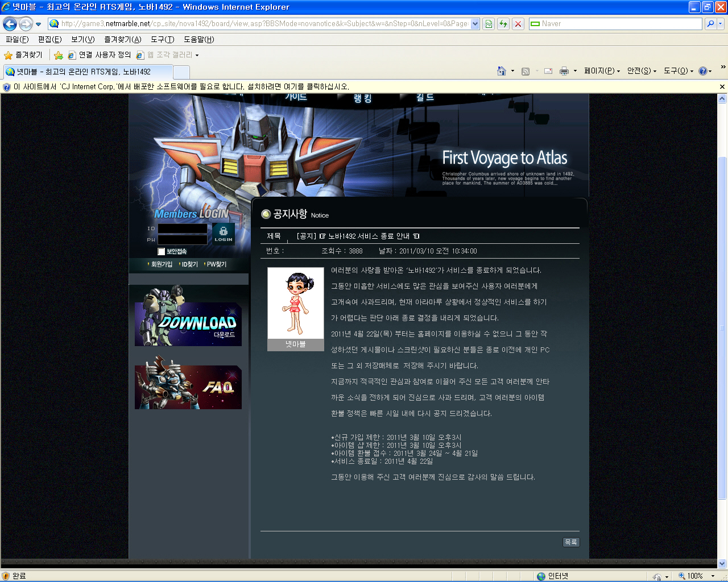Click the compatibility view icon beside address bar
The image size is (728, 582).
(x=489, y=24)
